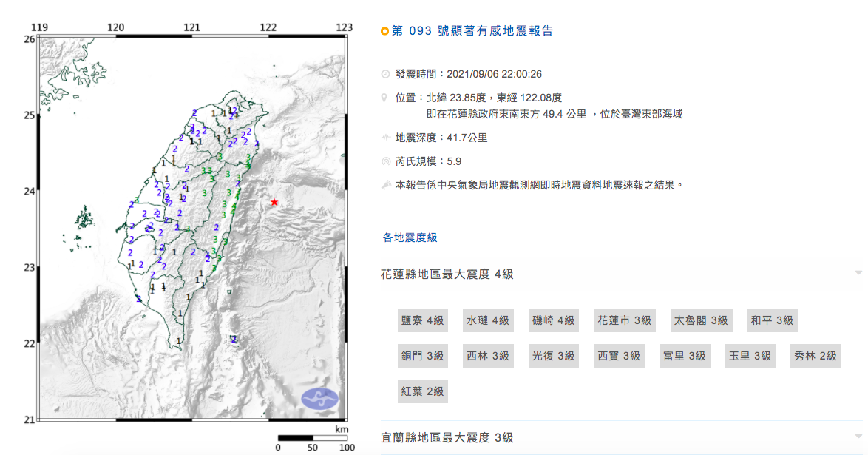Click the orange circle icon beside report title
The image size is (868, 455).
pos(384,31)
